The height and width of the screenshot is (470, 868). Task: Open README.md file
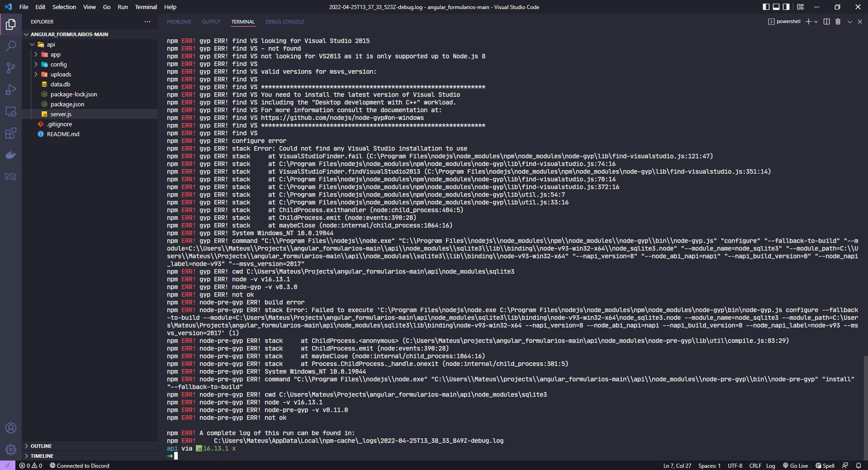click(63, 134)
